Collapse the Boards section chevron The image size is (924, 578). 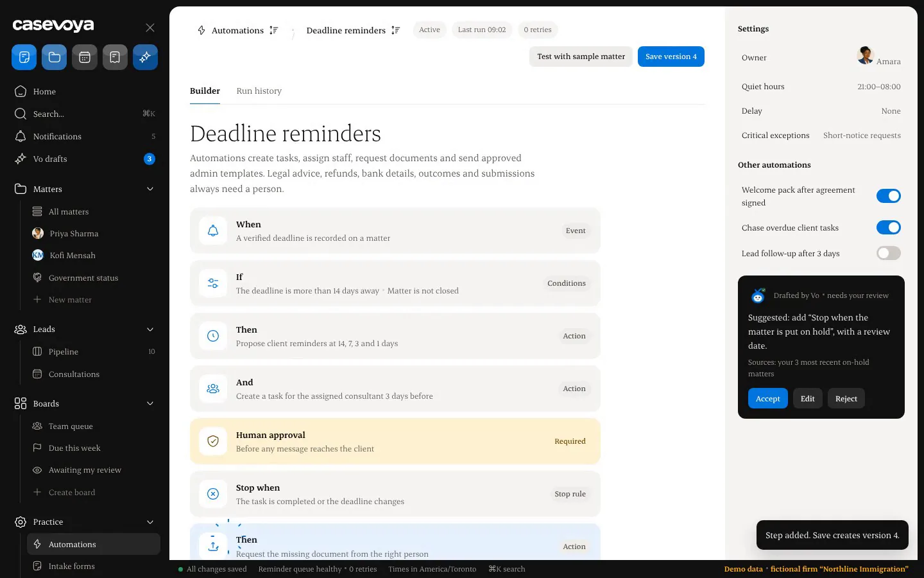[x=150, y=403]
